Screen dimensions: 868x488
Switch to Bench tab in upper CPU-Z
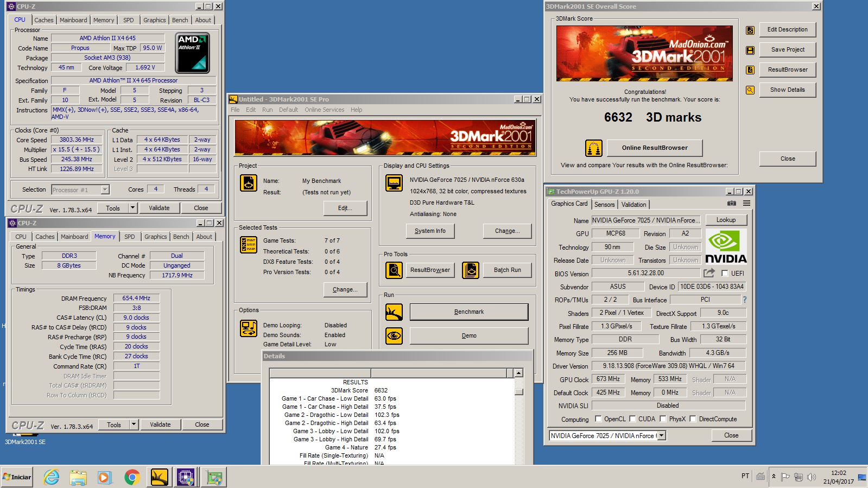[x=180, y=20]
